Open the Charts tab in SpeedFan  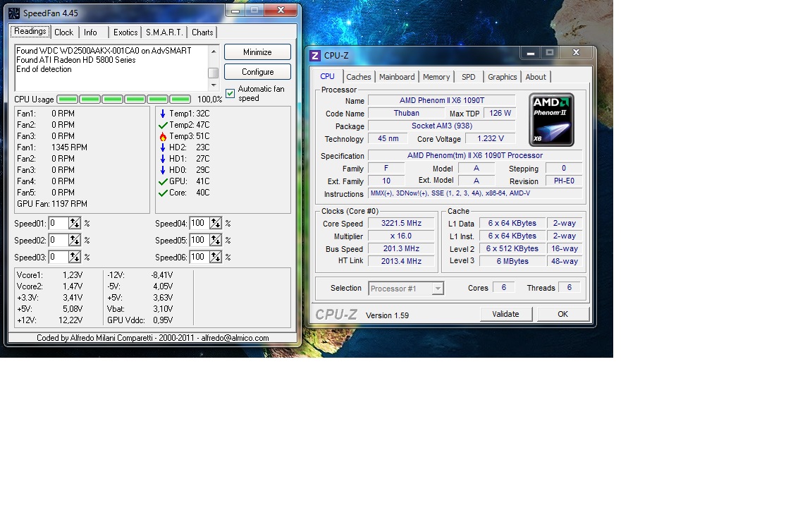tap(202, 32)
